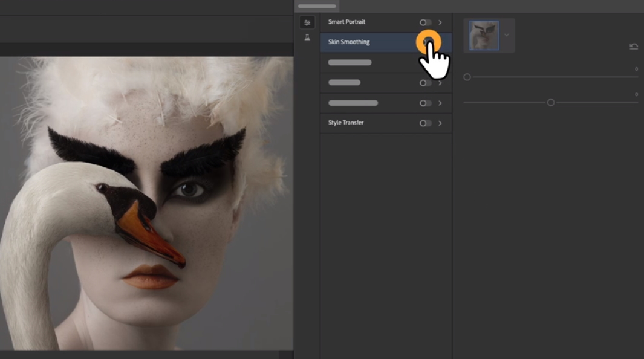The image size is (644, 359).
Task: Switch on the toggle two rows below Skin Smoothing
Action: click(426, 83)
